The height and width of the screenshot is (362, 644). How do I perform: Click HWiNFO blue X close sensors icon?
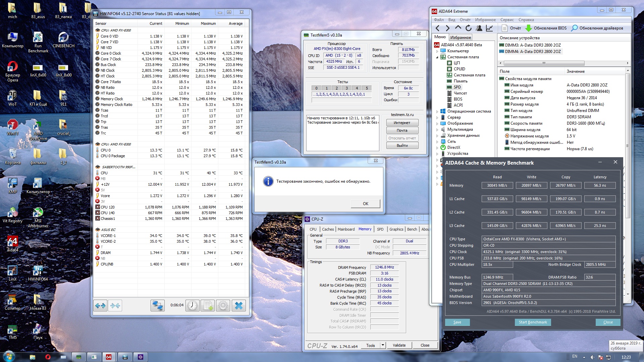point(239,305)
